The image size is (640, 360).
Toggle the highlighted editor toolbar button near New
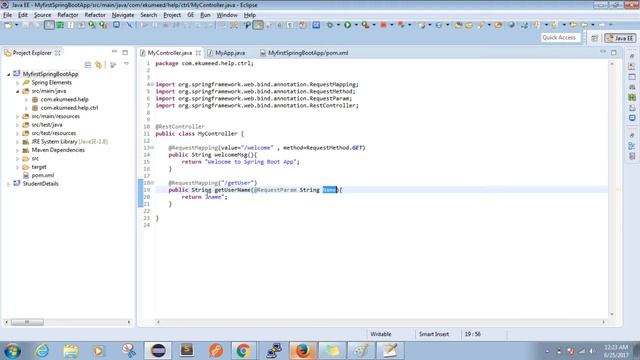coord(49,25)
